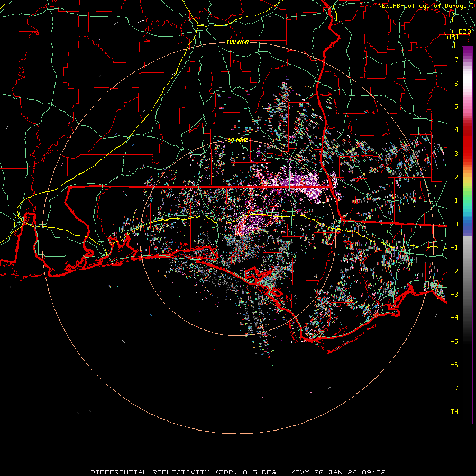
Task: Click the 0.5 DEG elevation label in the caption
Action: point(260,472)
